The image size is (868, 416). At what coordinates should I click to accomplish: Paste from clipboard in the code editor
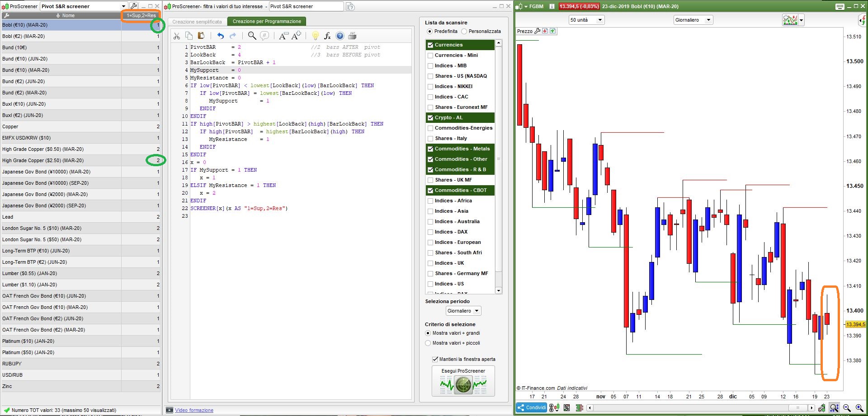click(x=201, y=36)
